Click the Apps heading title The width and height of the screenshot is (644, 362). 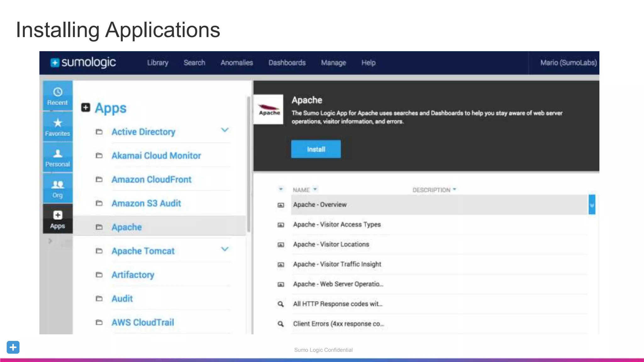111,108
